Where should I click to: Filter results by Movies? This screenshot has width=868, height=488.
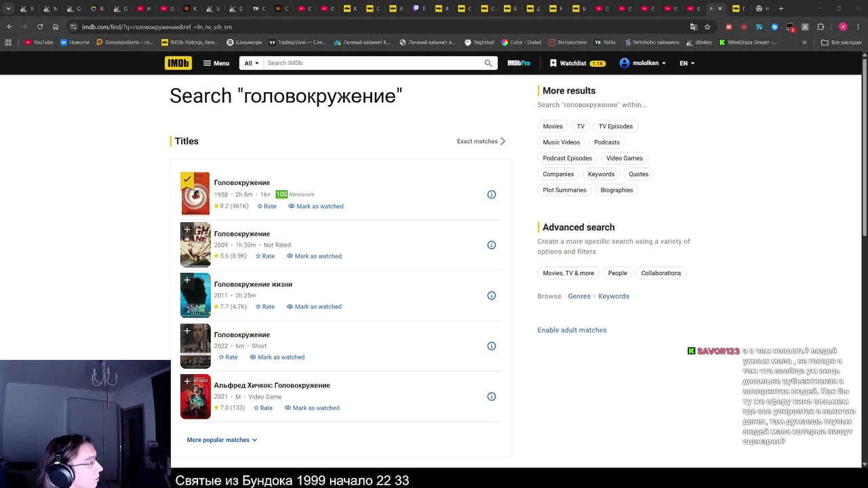553,126
